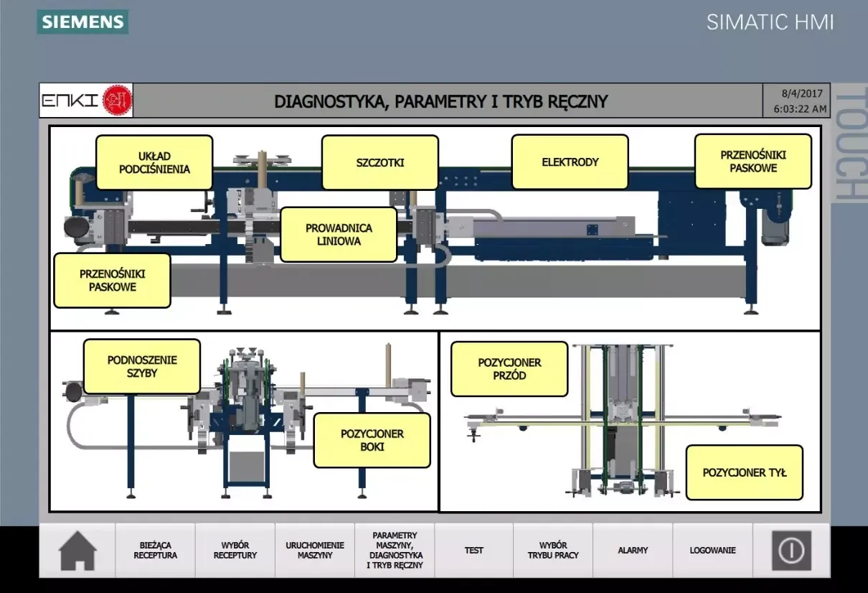
Task: Go to the Home screen icon
Action: (77, 551)
